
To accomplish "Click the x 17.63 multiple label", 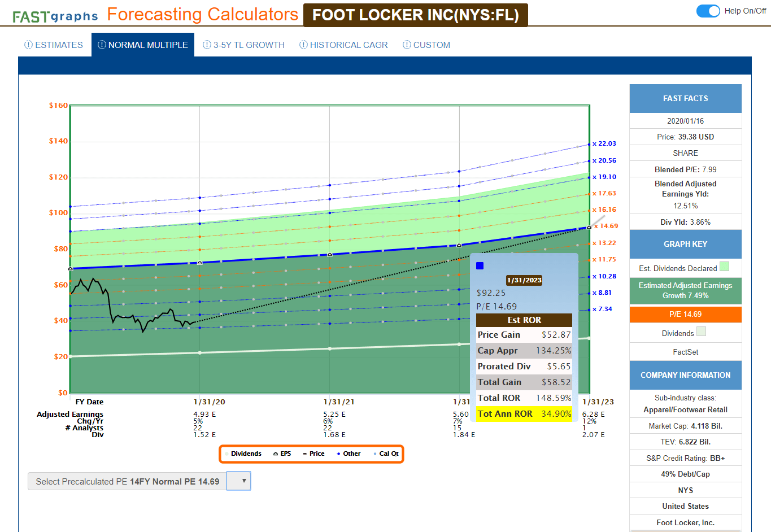I will pos(604,193).
